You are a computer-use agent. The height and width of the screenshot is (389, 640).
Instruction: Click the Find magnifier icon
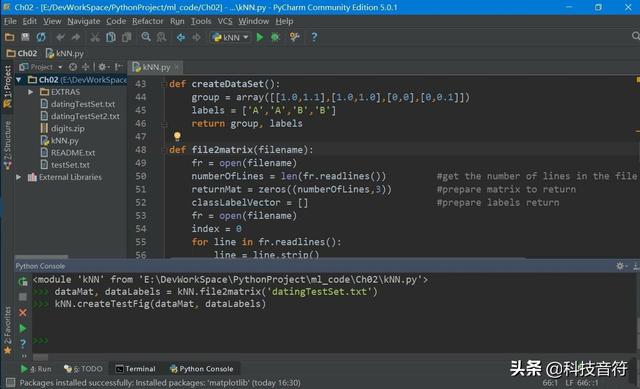(146, 37)
